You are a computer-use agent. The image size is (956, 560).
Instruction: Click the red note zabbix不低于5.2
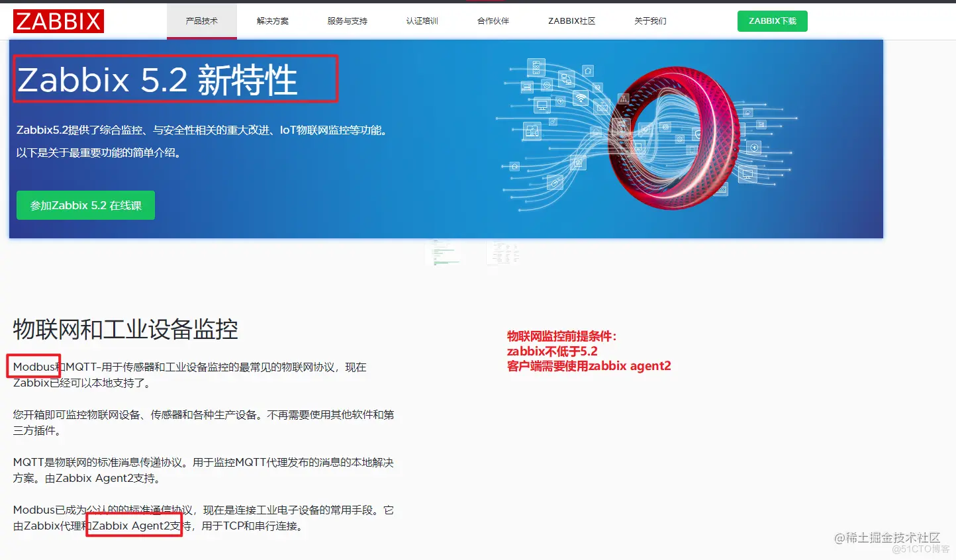[x=552, y=351]
